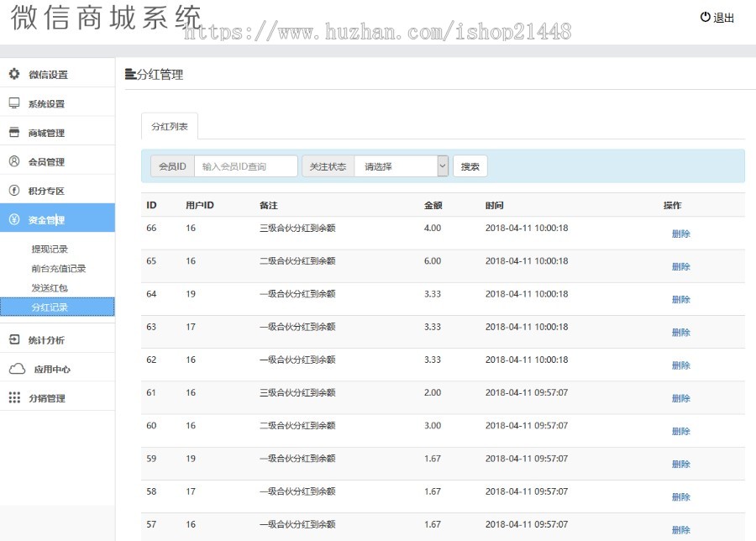Collapse the 资金管理 menu section
This screenshot has height=541, width=756.
coord(50,218)
